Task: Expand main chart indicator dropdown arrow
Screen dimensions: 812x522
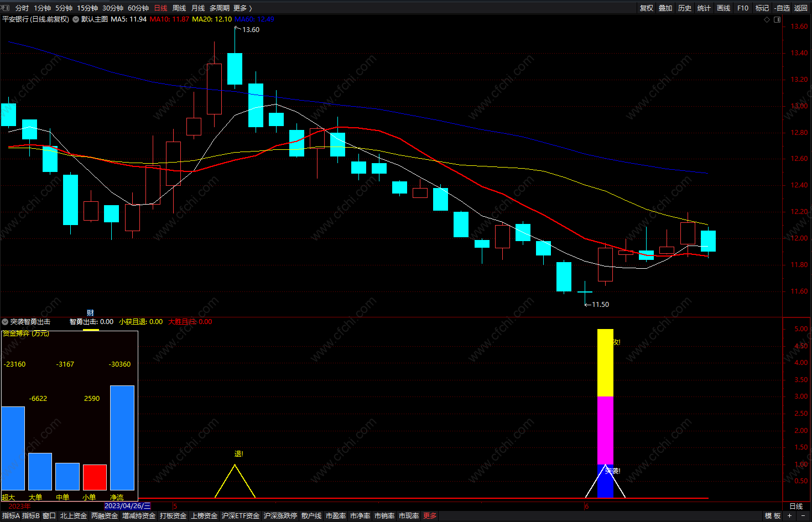Action: click(x=76, y=19)
